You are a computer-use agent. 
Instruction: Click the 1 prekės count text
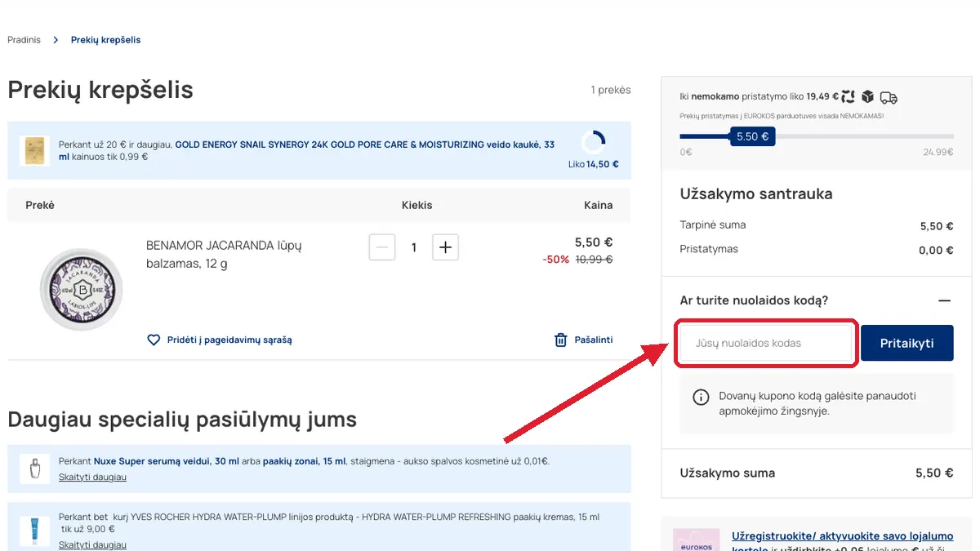point(611,90)
